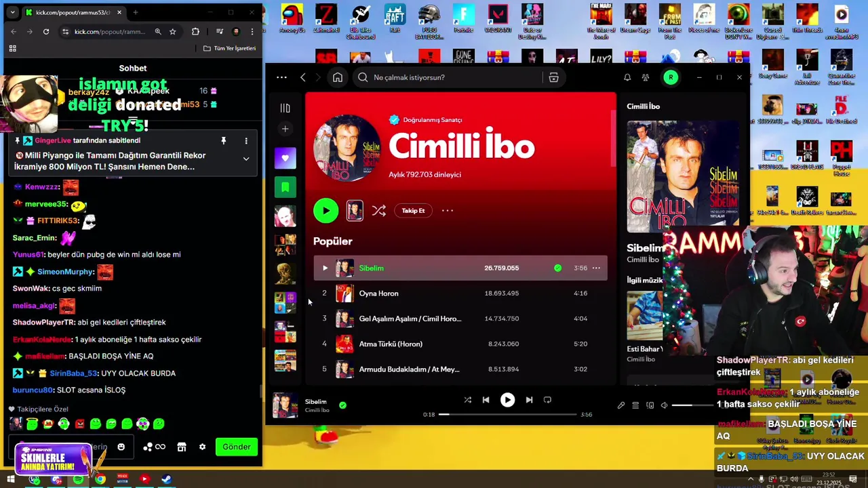Play the Sibelim track row
This screenshot has width=868, height=488.
tap(325, 268)
